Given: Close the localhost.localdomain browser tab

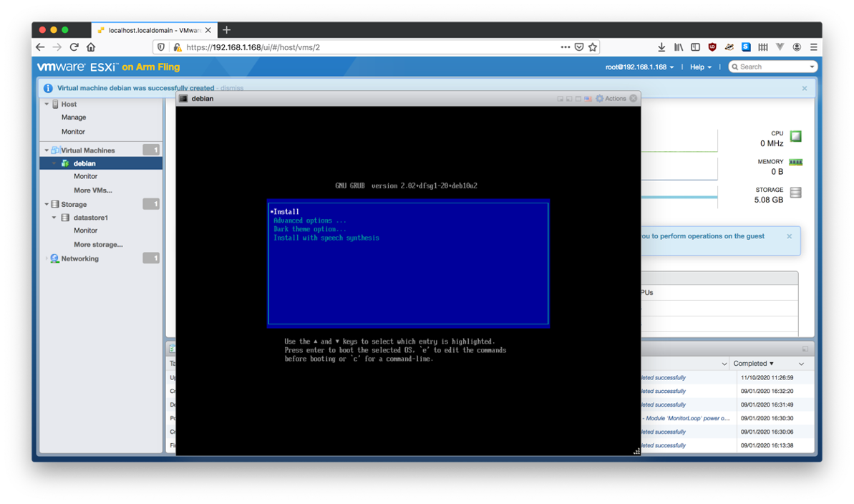Looking at the screenshot, I should click(208, 30).
